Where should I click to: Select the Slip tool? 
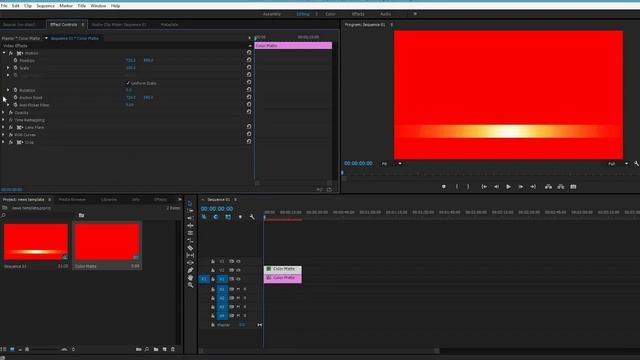190,255
